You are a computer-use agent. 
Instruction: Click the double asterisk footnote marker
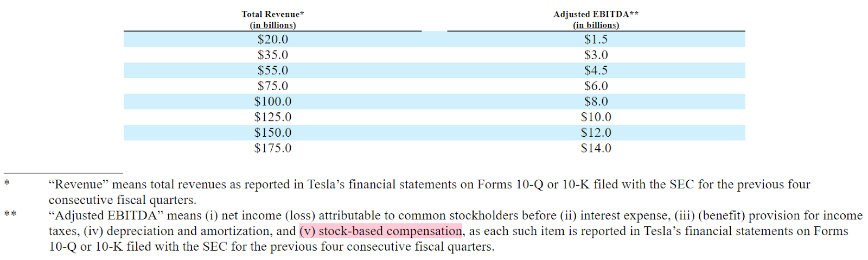(x=10, y=214)
